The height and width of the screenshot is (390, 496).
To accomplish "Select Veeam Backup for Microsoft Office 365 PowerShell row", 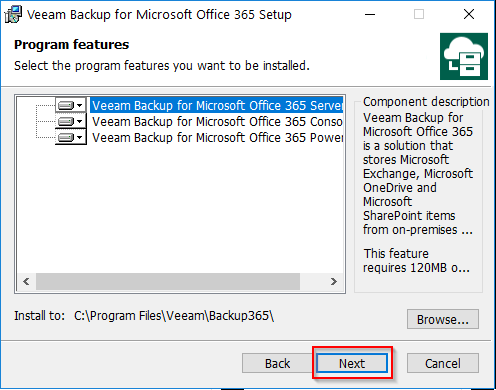I will [x=217, y=137].
